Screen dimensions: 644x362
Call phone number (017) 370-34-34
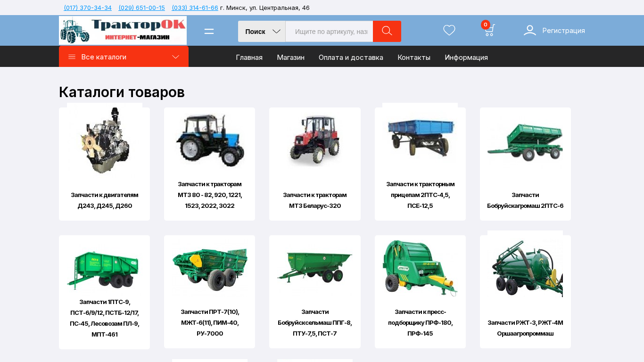(x=88, y=8)
